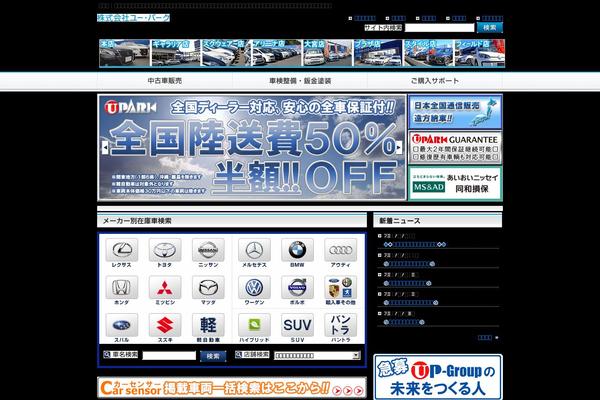Open the アリーナ店 store thumbnail
This screenshot has height=400, width=600.
point(277,53)
